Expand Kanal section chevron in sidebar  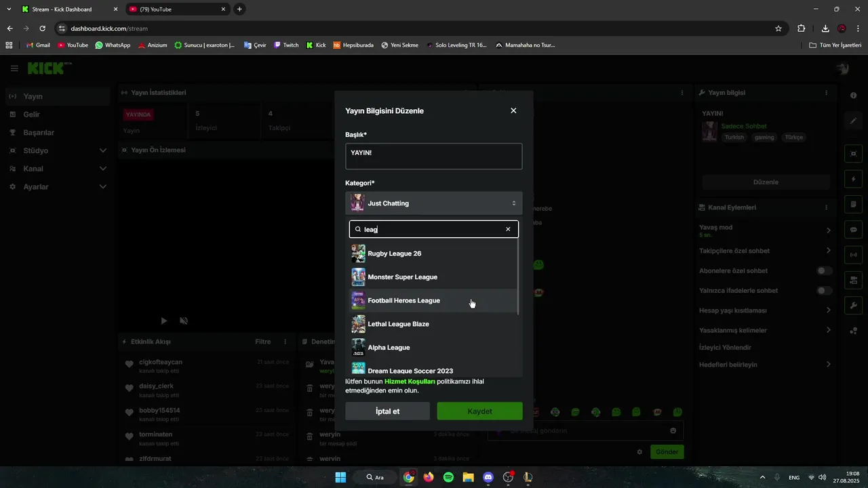click(x=103, y=169)
